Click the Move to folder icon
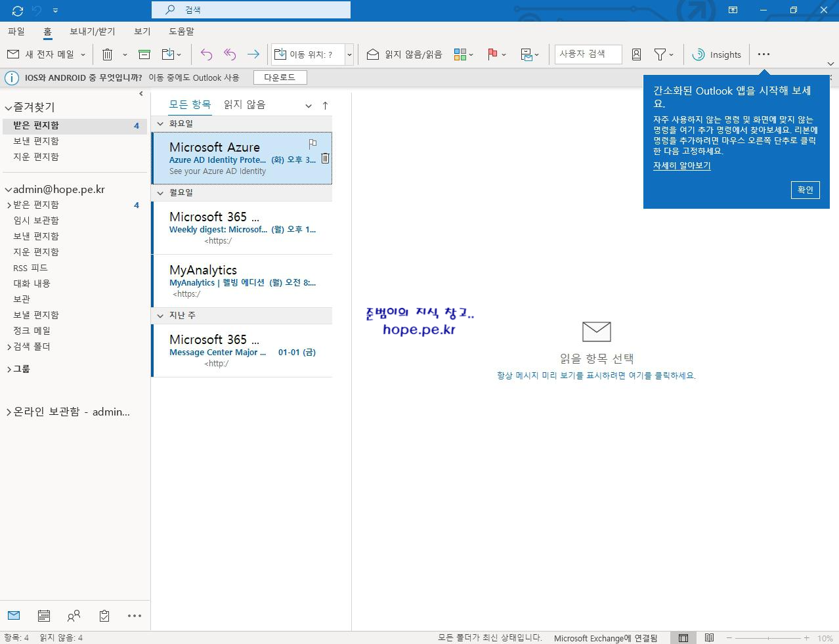839x644 pixels. pos(168,54)
